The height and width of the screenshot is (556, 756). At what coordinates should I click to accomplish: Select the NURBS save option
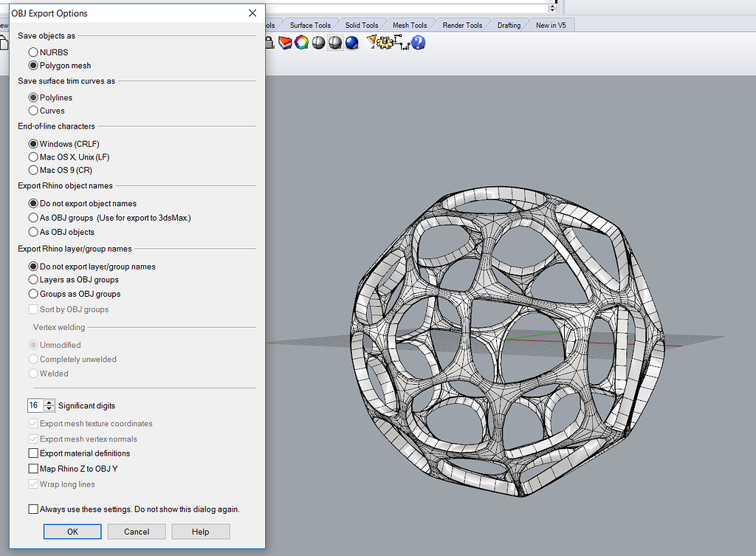32,52
